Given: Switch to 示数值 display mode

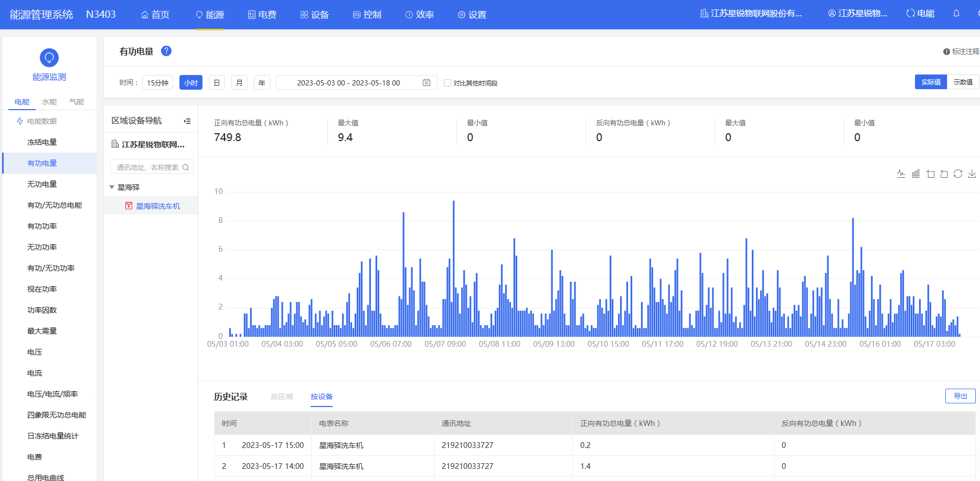Looking at the screenshot, I should coord(963,82).
